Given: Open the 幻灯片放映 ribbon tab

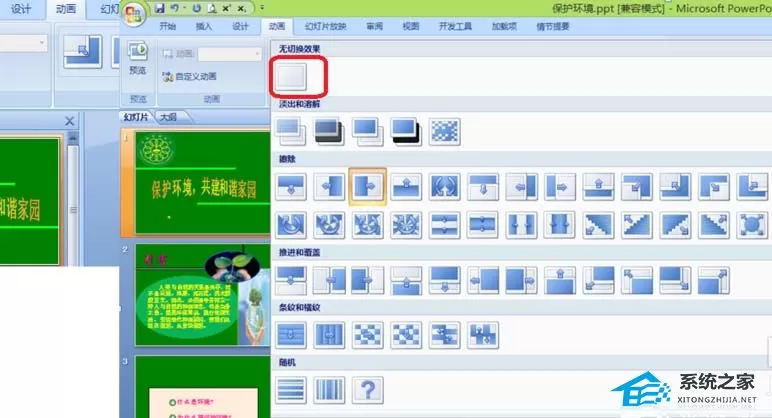Looking at the screenshot, I should point(325,27).
